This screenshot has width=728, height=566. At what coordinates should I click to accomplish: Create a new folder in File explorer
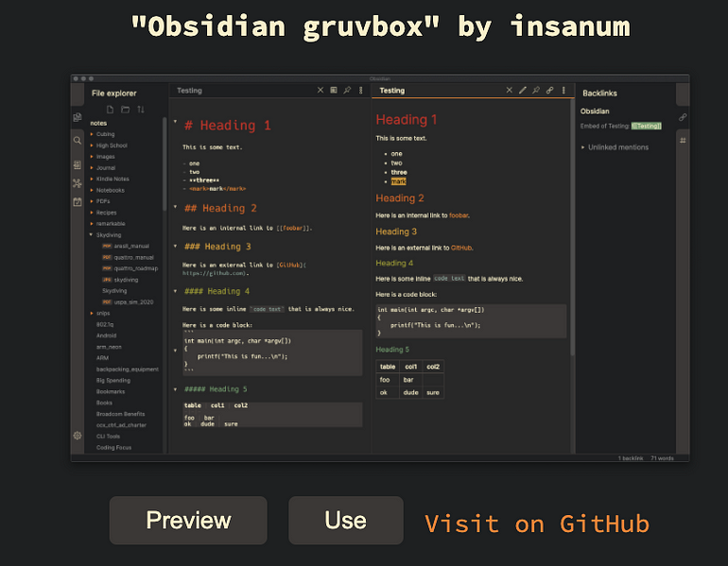point(126,110)
